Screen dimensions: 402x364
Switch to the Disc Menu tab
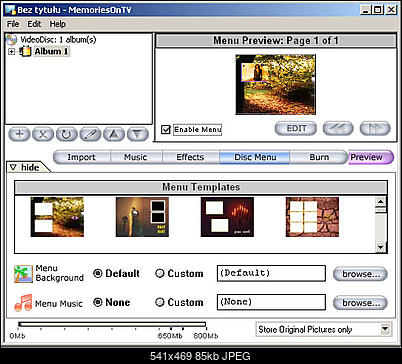[255, 157]
